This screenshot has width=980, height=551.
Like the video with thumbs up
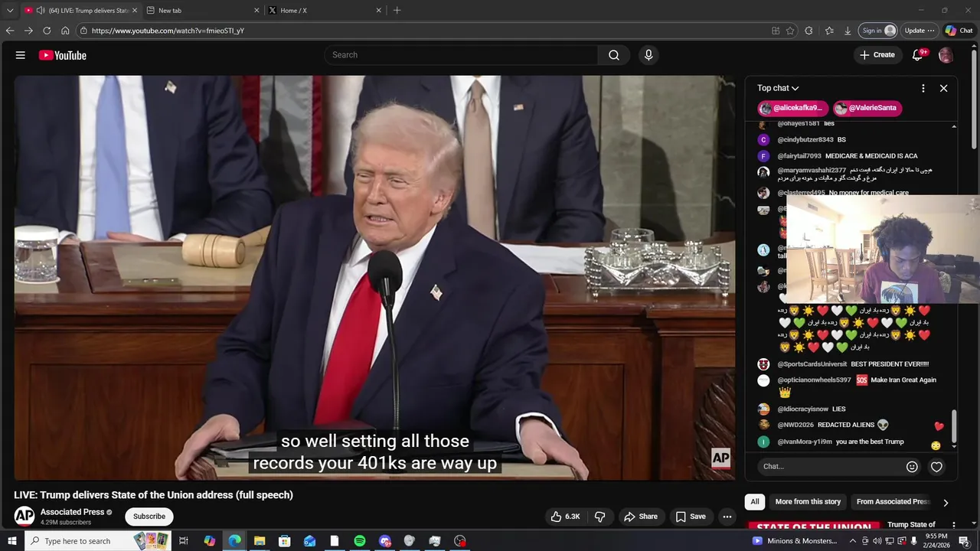click(565, 517)
